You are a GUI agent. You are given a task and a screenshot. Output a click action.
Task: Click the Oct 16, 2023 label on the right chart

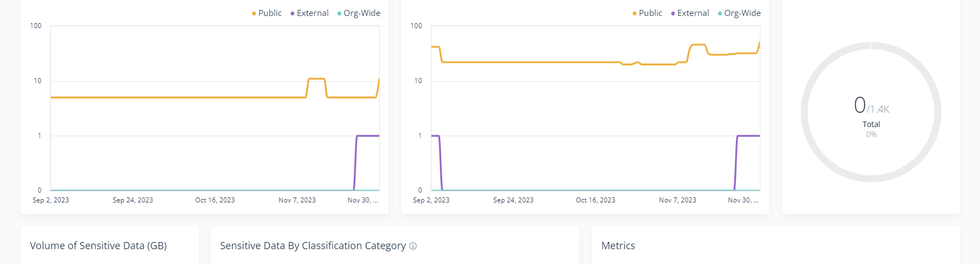point(595,200)
